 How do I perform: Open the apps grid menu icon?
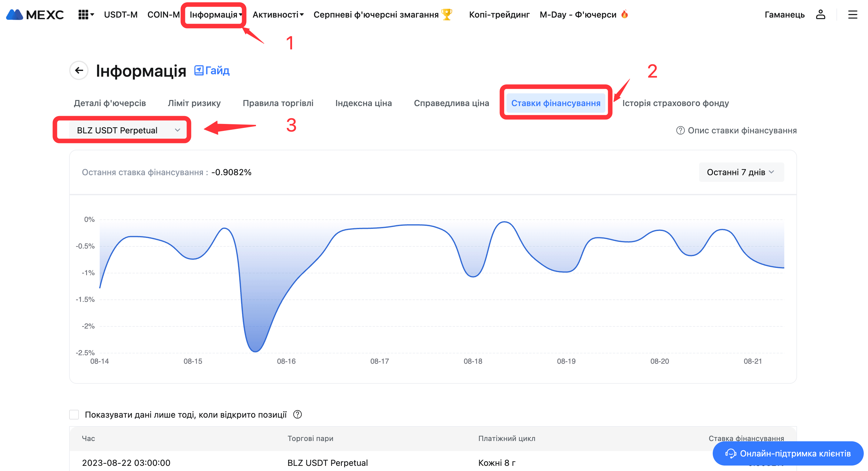tap(83, 15)
